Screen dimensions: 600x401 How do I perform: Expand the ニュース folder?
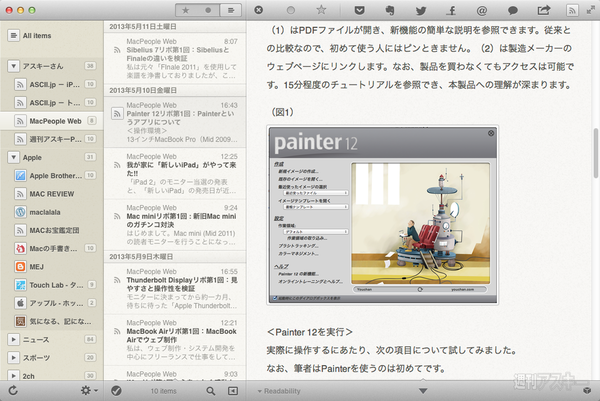click(x=13, y=339)
